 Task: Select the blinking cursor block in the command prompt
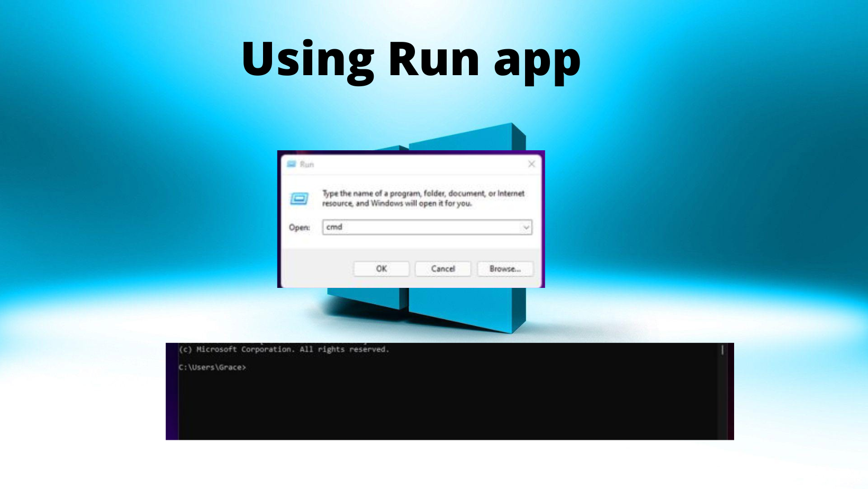point(722,349)
